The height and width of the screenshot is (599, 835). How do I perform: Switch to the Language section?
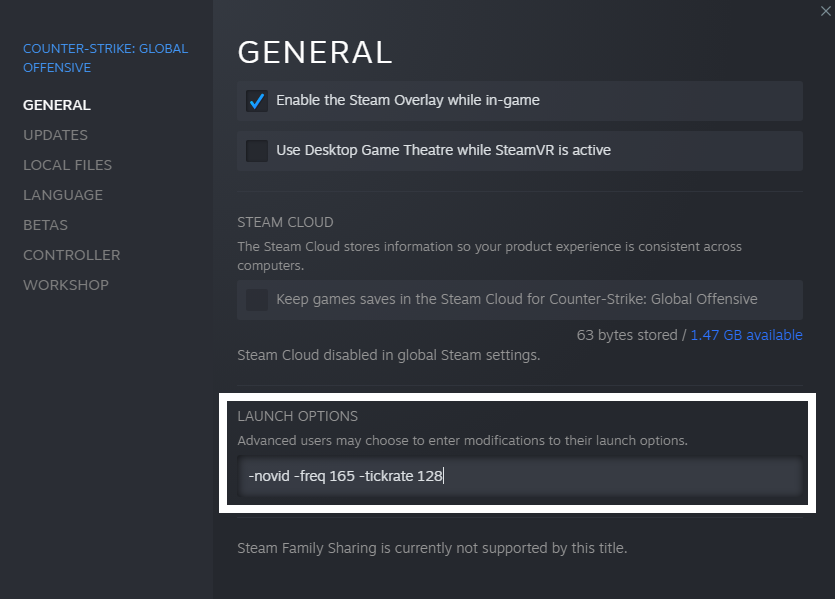[63, 195]
